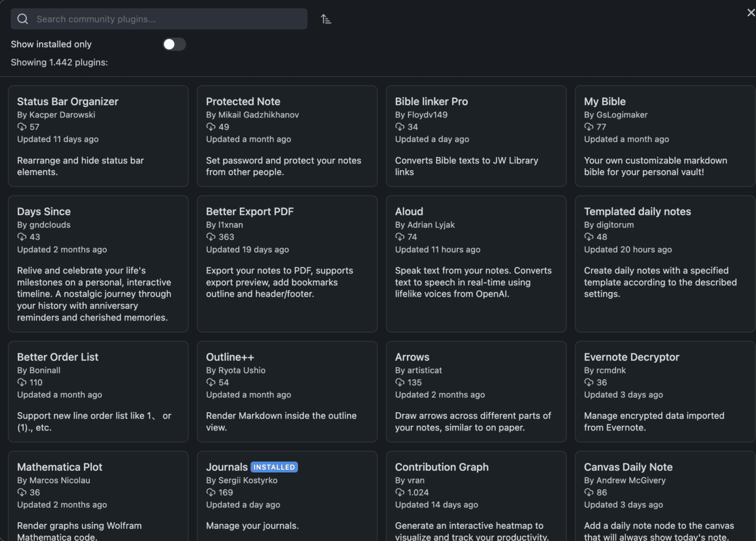Click INSTALLED badge on Journals plugin
Screen dimensions: 756x541
pyautogui.click(x=274, y=467)
